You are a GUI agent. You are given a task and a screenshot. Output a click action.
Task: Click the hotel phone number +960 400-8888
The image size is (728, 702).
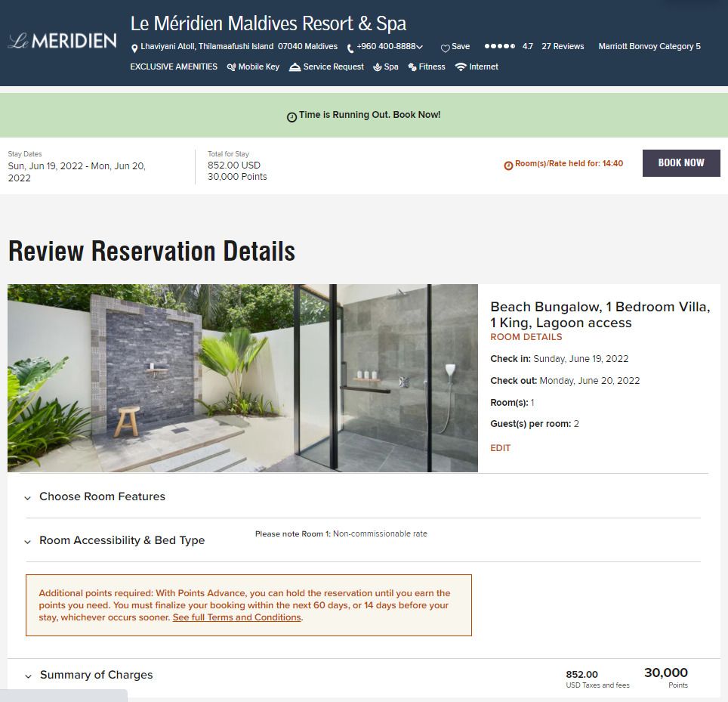(386, 46)
